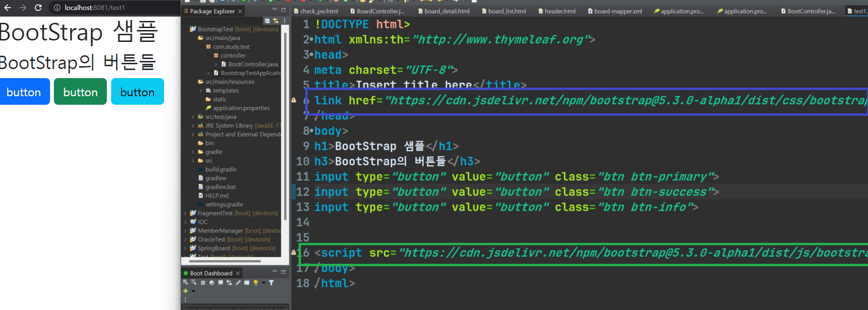Expand the gradle folder
Image resolution: width=868 pixels, height=310 pixels.
click(x=193, y=152)
